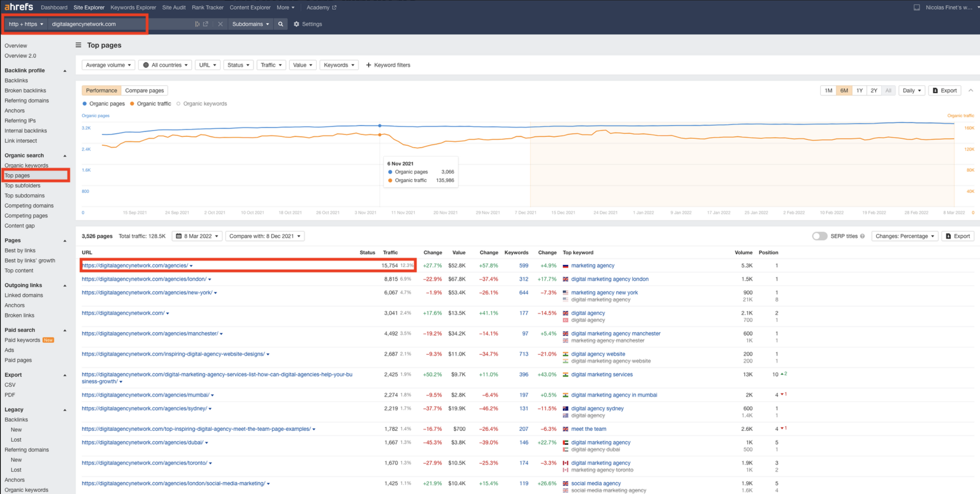Screen dimensions: 980x494
Task: Toggle the hamburger menu beside Top pages
Action: coord(78,45)
